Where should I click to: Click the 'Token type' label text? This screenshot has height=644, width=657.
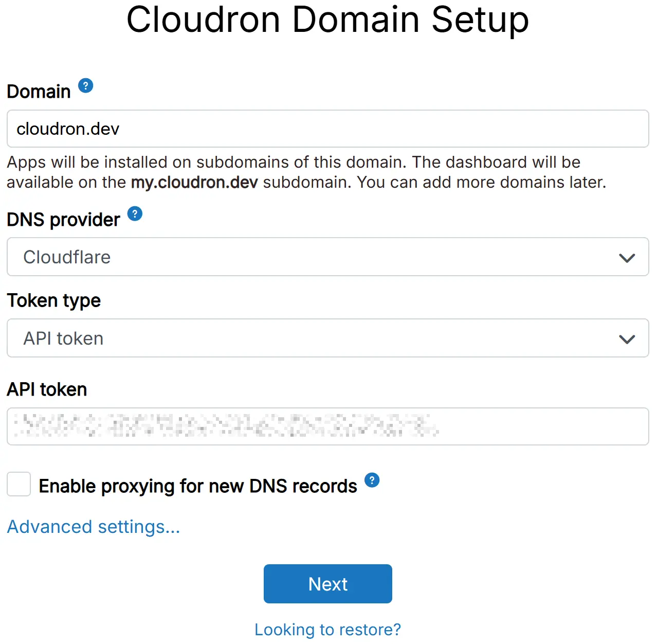(x=53, y=300)
